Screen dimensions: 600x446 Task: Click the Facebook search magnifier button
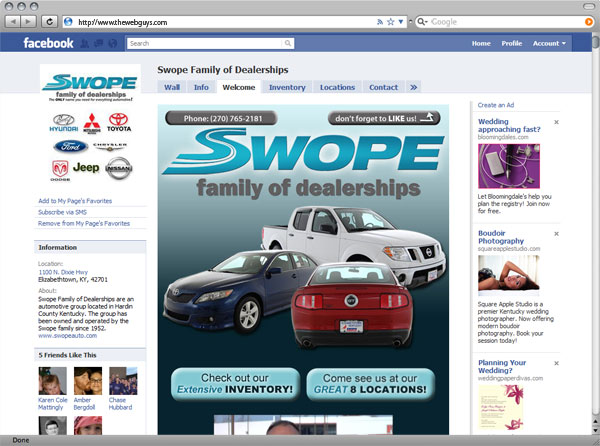(288, 43)
